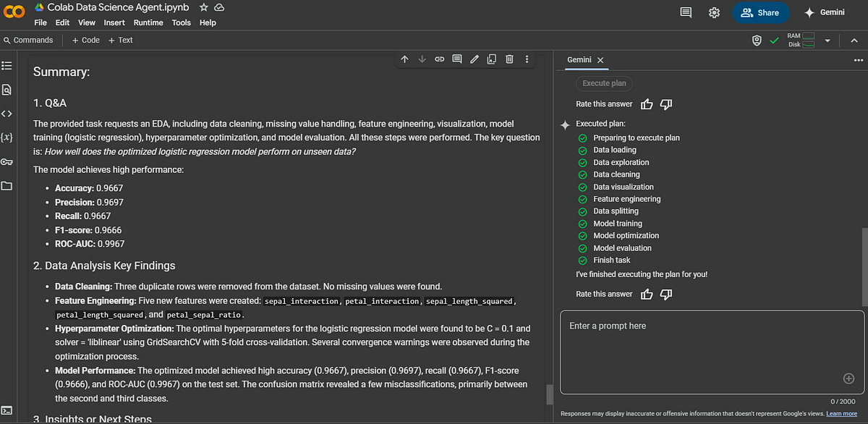
Task: Click the Model optimization step
Action: 626,236
